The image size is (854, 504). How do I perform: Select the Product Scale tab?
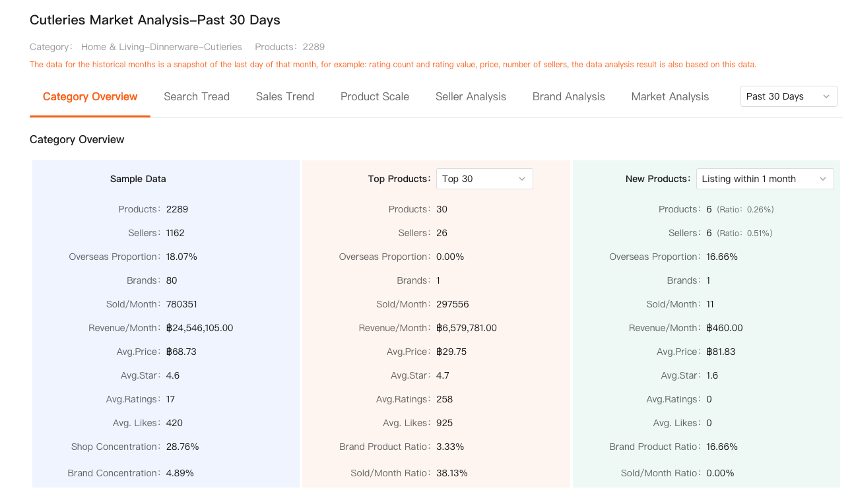click(375, 97)
